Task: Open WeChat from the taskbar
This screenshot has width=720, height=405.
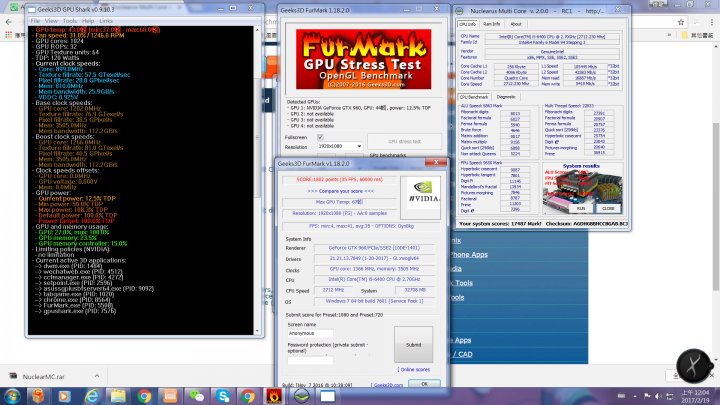Action: pyautogui.click(x=197, y=396)
